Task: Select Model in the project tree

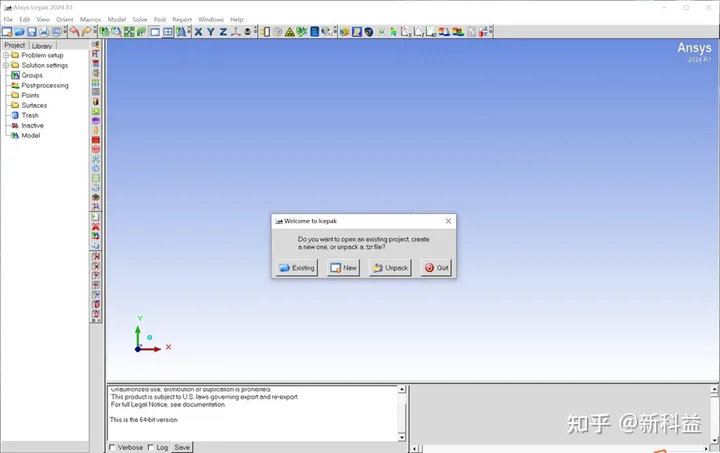Action: pos(31,135)
